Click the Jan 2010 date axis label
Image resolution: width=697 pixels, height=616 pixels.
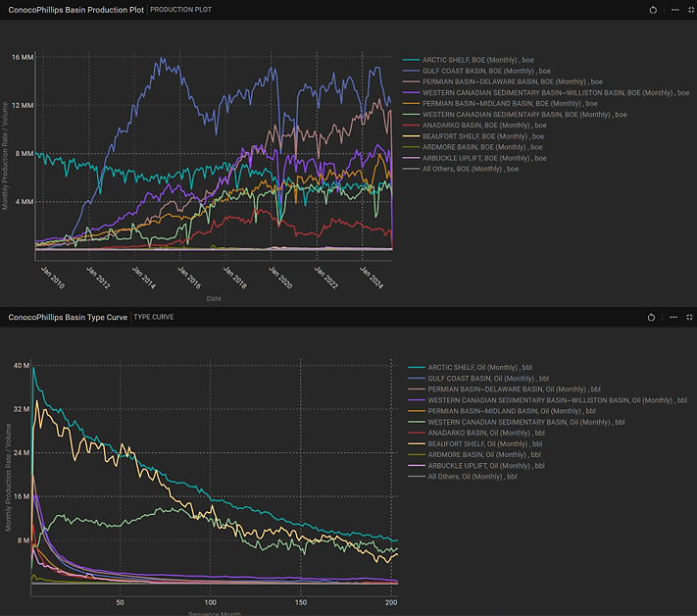tap(53, 278)
